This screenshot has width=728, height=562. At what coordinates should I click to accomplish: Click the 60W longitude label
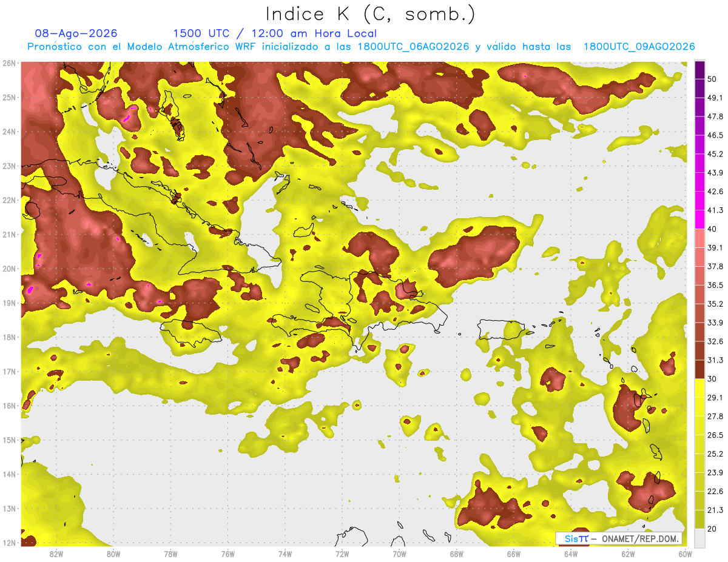click(x=686, y=554)
